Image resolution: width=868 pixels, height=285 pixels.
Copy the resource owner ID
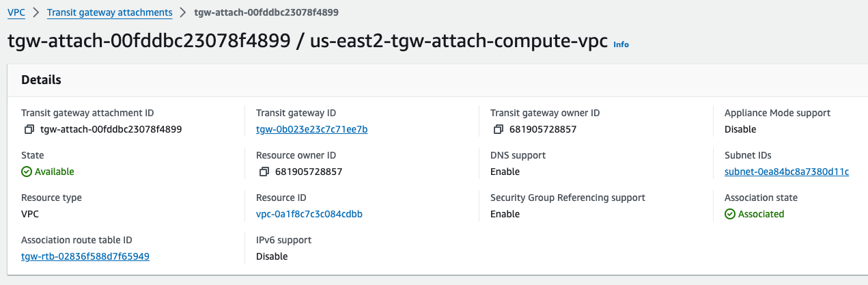264,172
